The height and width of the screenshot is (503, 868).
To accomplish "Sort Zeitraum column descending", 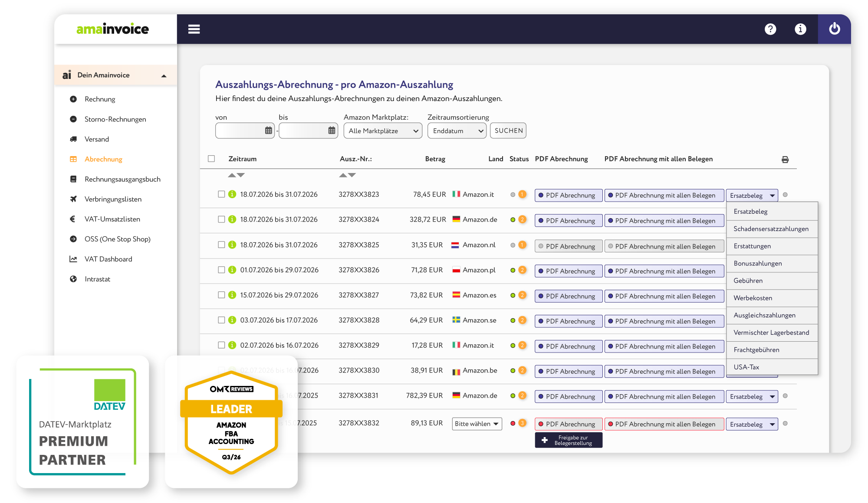I will click(x=241, y=175).
